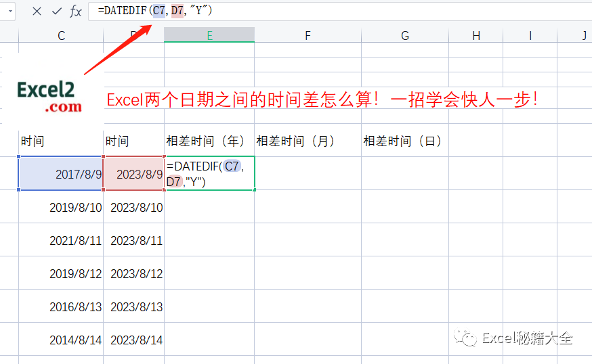592x364 pixels.
Task: Click the Excel2.com logo image
Action: coord(49,96)
